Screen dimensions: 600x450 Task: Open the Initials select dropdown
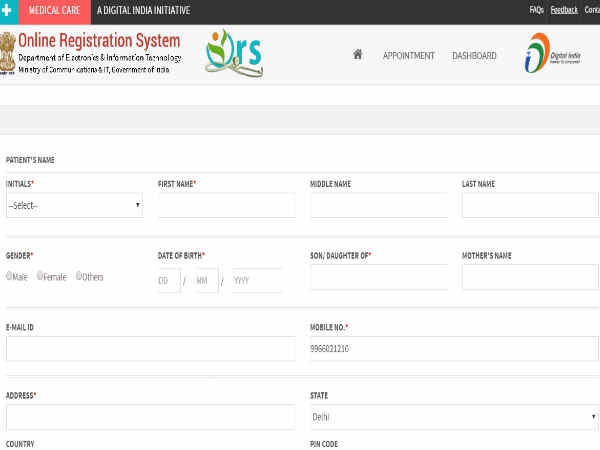point(75,205)
